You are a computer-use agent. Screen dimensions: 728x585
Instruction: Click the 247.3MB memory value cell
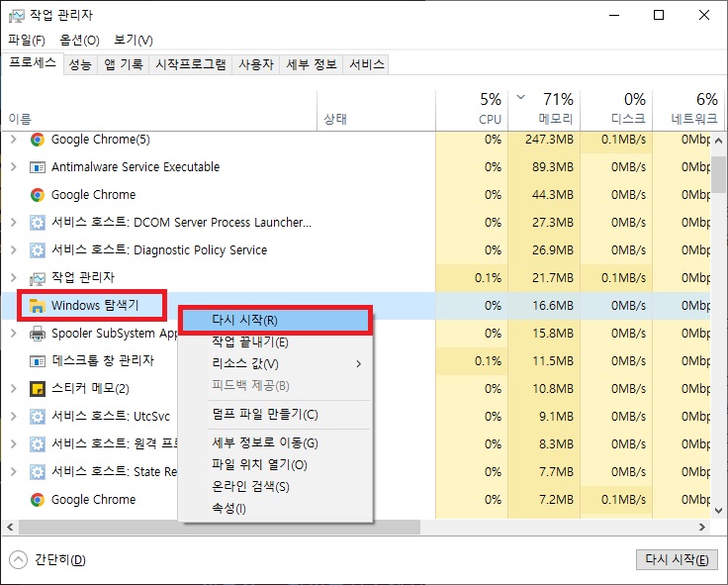pyautogui.click(x=544, y=140)
